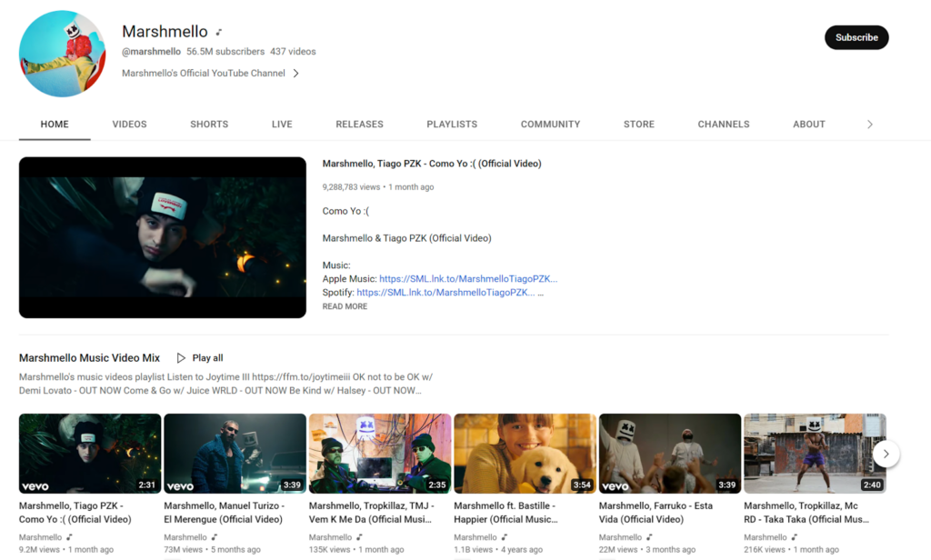The height and width of the screenshot is (560, 931).
Task: Open the Channels tab
Action: 724,125
